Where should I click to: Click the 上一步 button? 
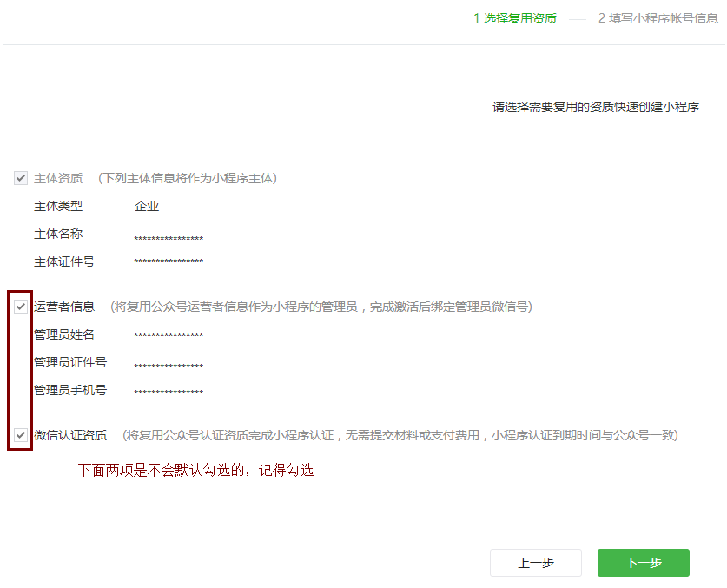pos(536,563)
